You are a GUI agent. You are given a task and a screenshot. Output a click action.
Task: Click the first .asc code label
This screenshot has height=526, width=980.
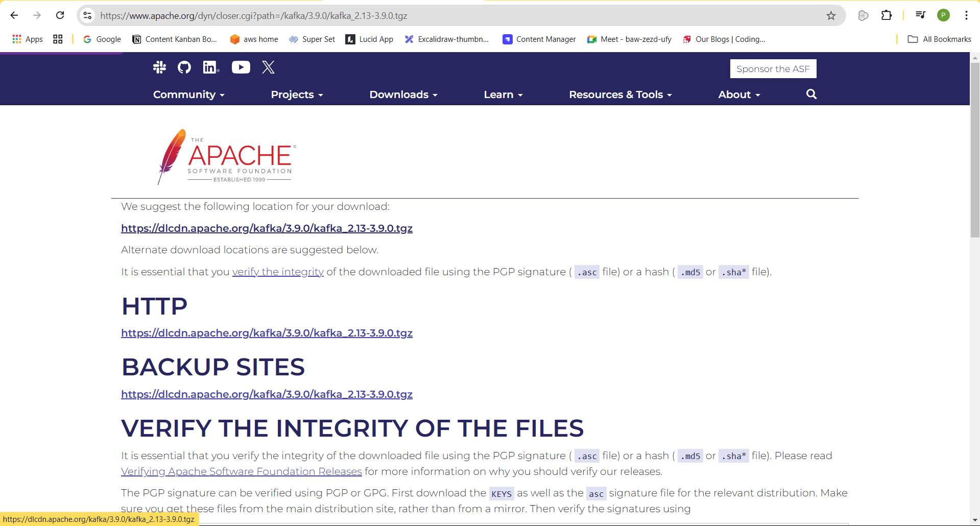(587, 272)
